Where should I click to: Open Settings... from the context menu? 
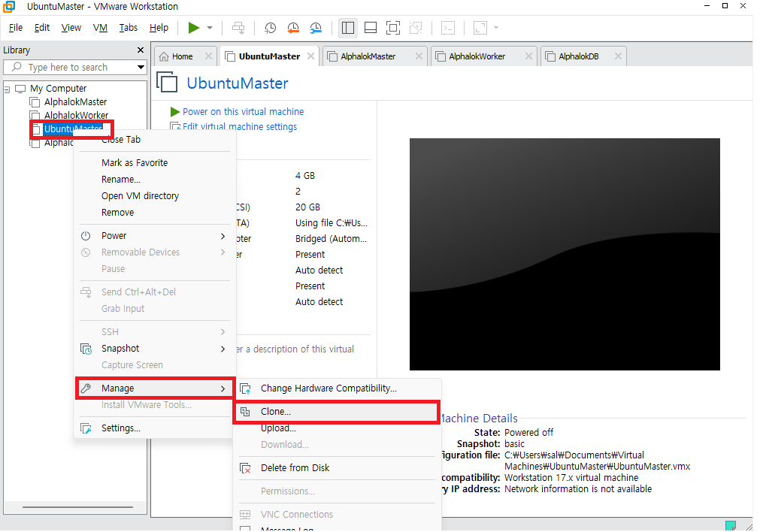[x=155, y=428]
